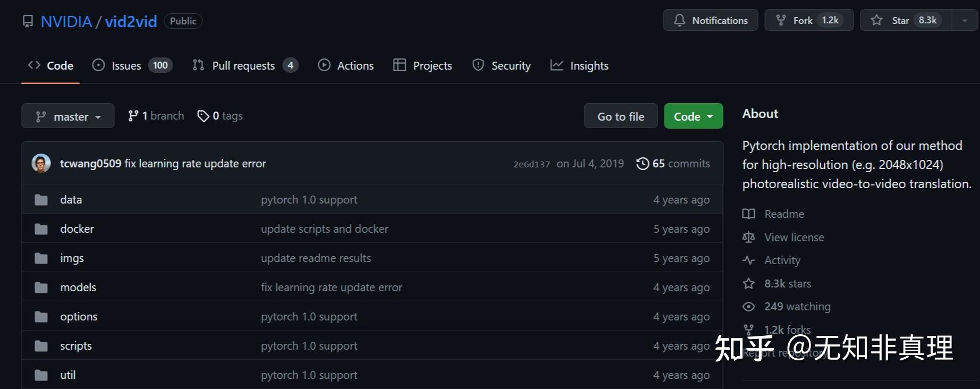Open the models folder
The width and height of the screenshot is (980, 389).
(78, 287)
